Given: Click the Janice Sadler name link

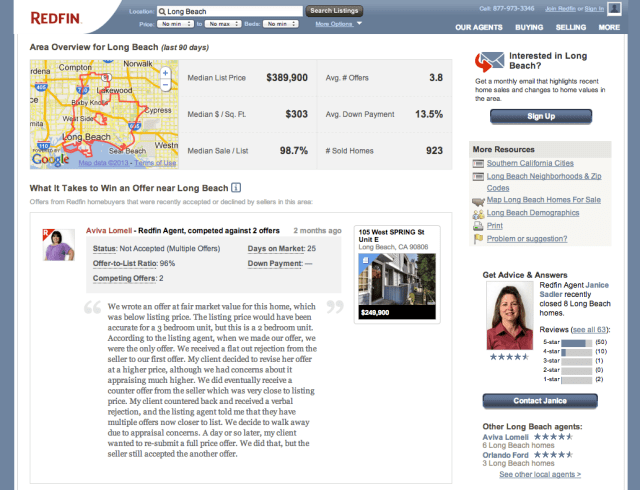Looking at the screenshot, I should click(574, 290).
